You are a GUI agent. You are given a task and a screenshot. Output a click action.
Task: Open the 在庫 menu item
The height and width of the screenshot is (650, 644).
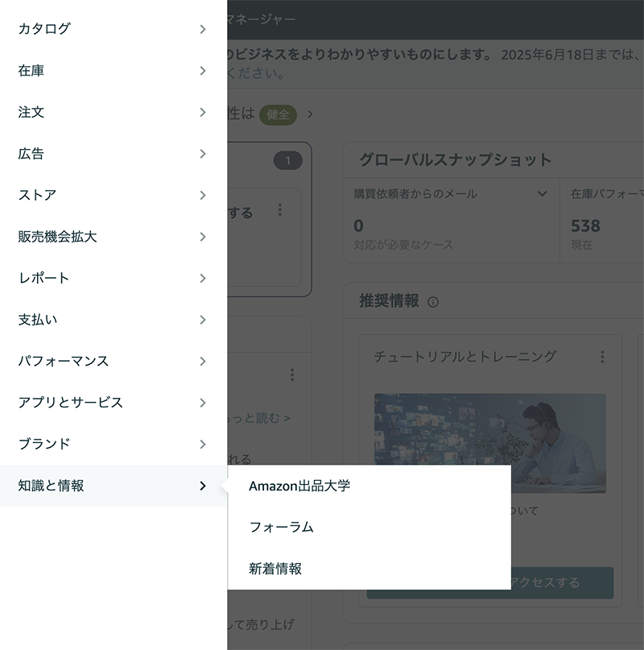coord(114,71)
